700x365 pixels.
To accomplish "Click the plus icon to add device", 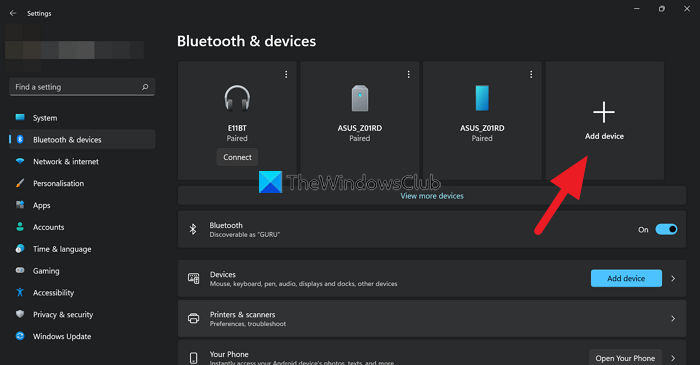I will coord(604,112).
